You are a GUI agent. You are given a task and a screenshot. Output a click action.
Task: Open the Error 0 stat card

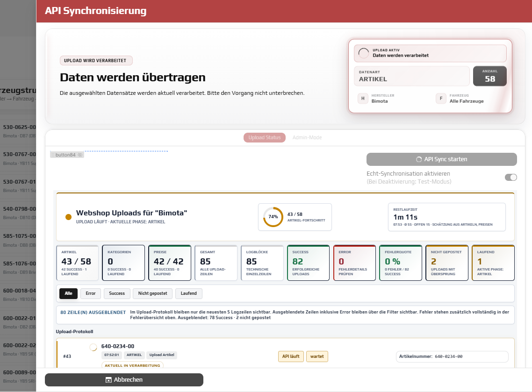coord(354,263)
